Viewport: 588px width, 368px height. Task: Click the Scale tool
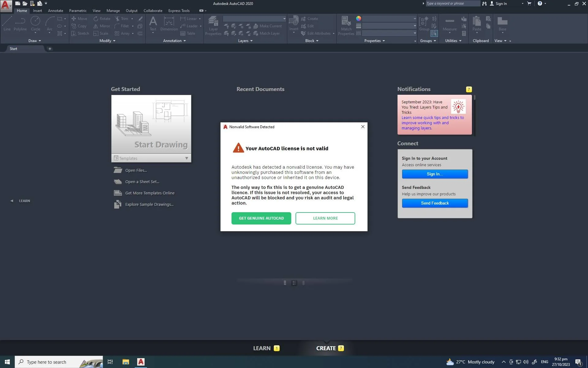[x=101, y=33]
